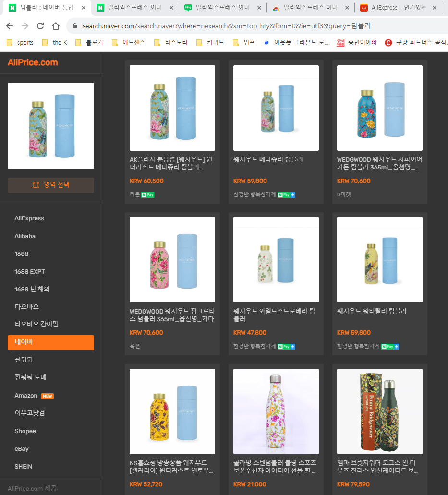Viewport: 448px width, 495px height.
Task: Click the 웨지우드 메나쥬리 텀블러 title
Action: pyautogui.click(x=268, y=159)
